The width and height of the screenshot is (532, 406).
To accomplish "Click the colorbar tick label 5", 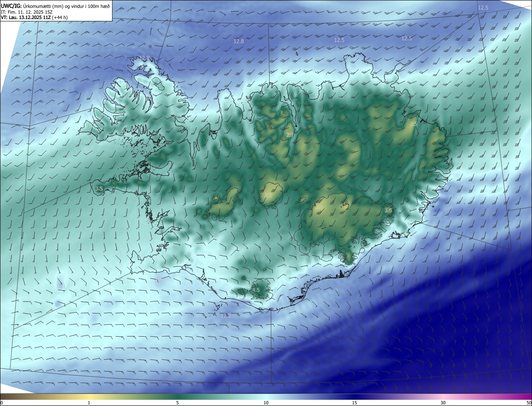I will [x=177, y=403].
